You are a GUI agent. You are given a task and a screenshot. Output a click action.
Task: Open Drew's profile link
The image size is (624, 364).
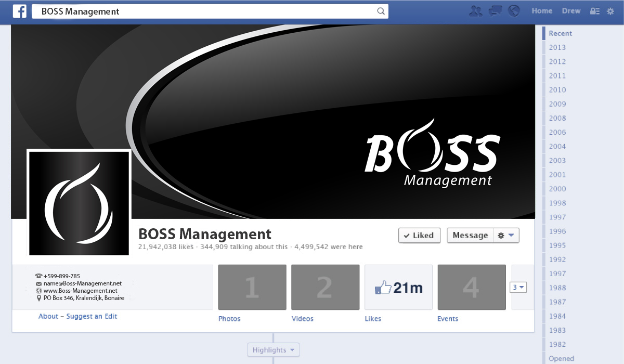pos(571,11)
